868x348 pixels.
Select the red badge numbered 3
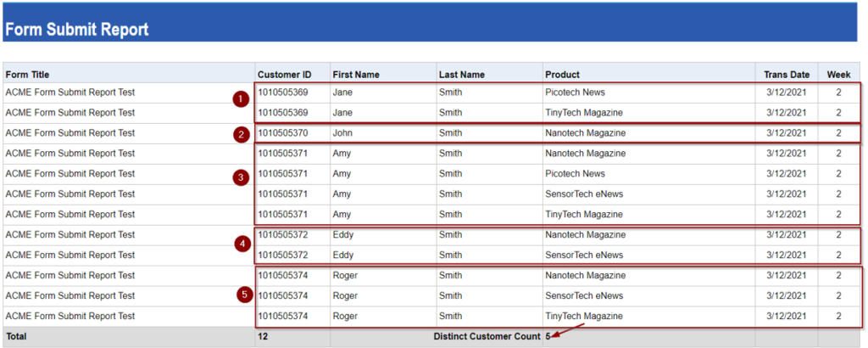tap(242, 177)
